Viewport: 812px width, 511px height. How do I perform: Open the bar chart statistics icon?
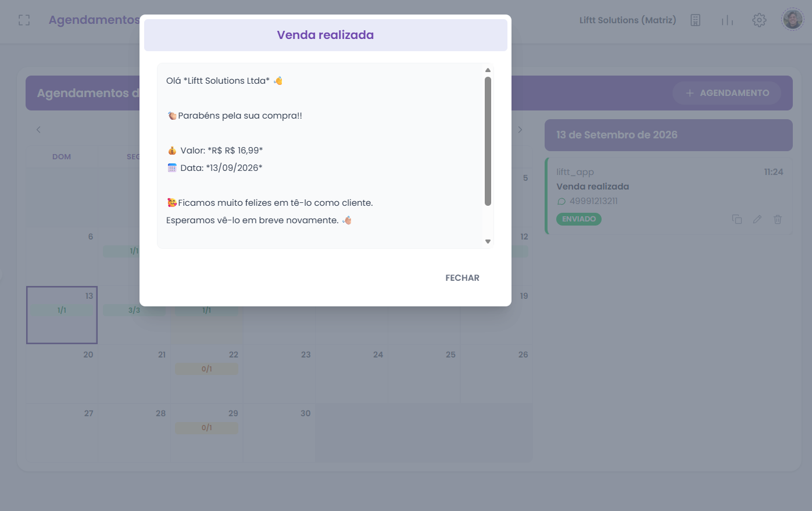[x=727, y=20]
